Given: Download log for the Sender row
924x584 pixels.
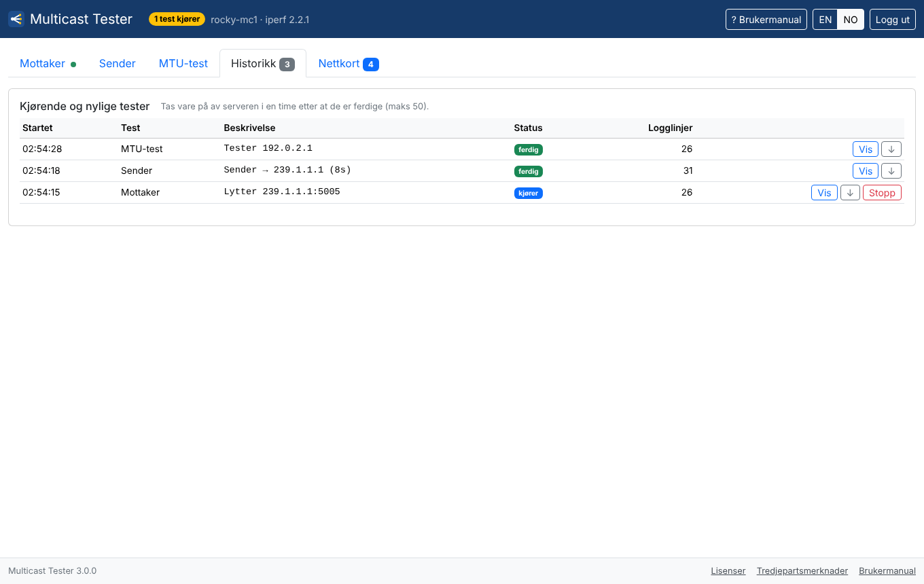Looking at the screenshot, I should pos(891,171).
